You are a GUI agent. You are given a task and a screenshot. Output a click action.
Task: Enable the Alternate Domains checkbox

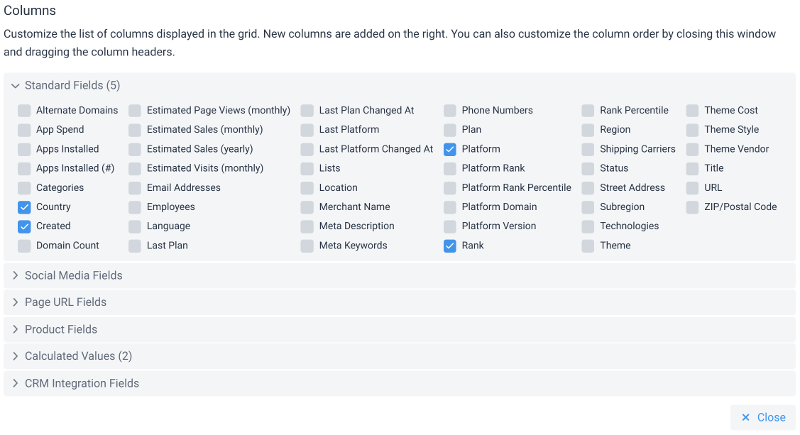pyautogui.click(x=24, y=111)
